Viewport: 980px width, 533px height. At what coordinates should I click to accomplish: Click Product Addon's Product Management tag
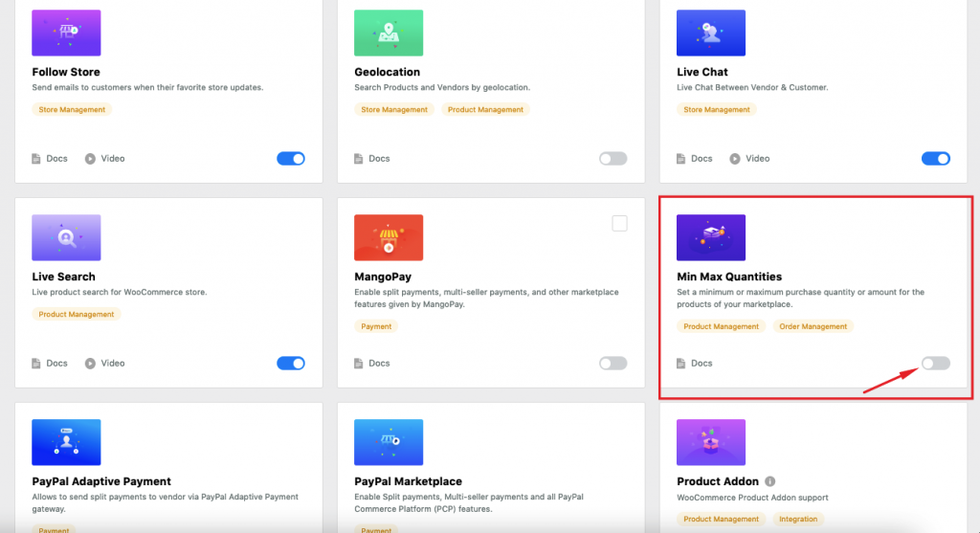coord(722,519)
